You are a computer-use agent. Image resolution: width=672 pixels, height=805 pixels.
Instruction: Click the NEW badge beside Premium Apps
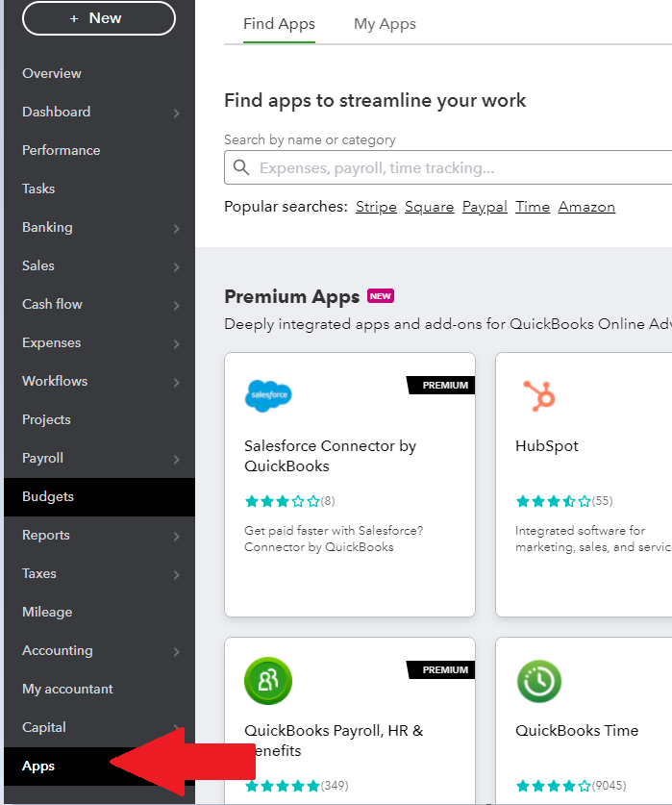click(x=381, y=295)
